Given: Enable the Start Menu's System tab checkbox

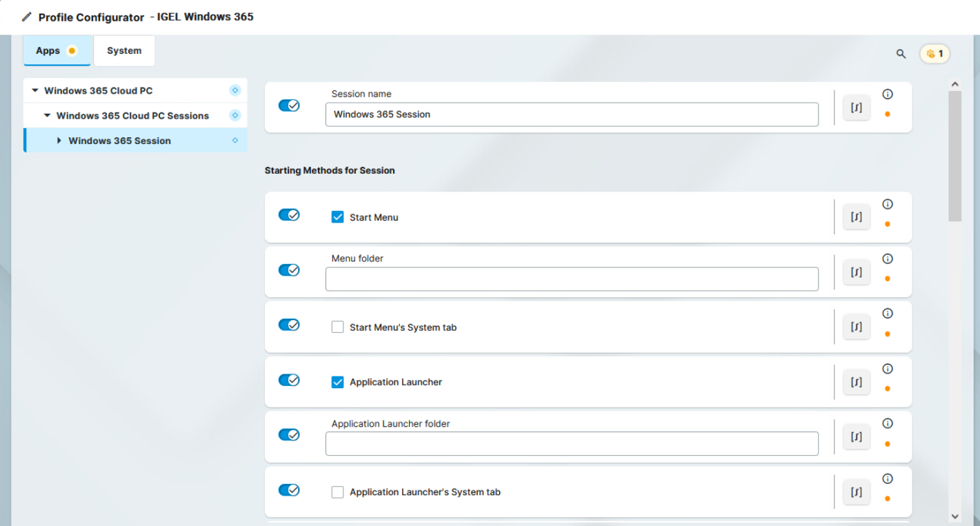Looking at the screenshot, I should [337, 327].
